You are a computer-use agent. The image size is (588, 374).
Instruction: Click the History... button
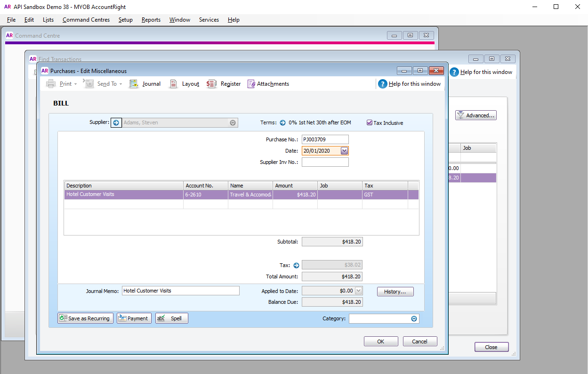point(395,292)
